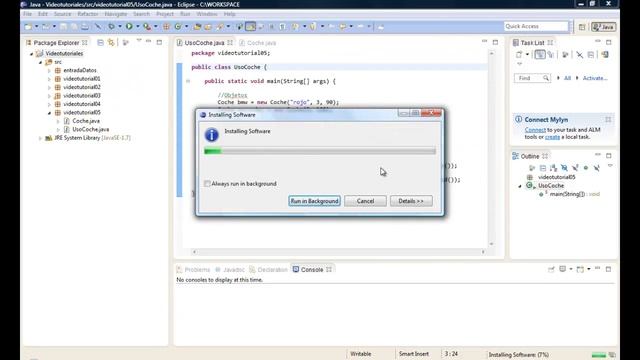Click the info icon in Connect Mylyn banner
Viewport: 640px width, 360px height.
coord(518,120)
